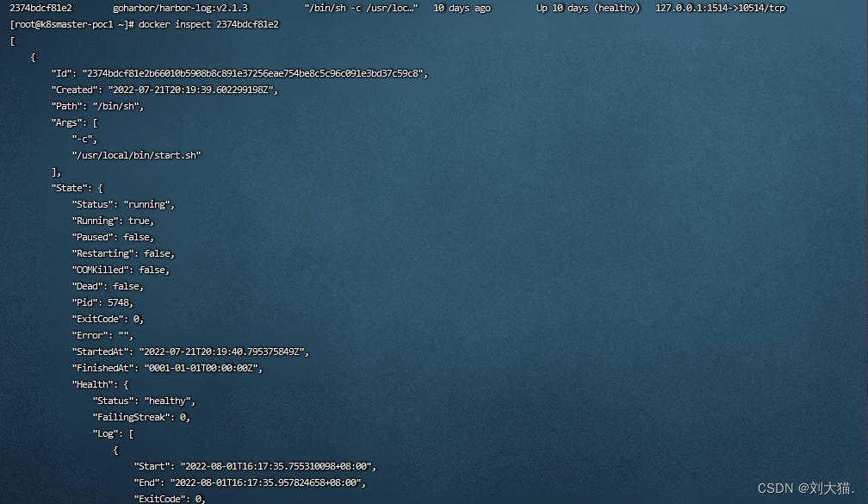The width and height of the screenshot is (868, 504).
Task: Click the "Error": "" line
Action: 102,335
